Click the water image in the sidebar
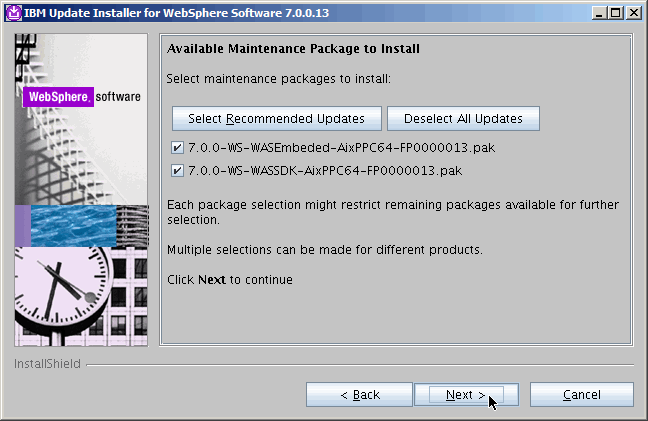648x421 pixels. pos(75,225)
